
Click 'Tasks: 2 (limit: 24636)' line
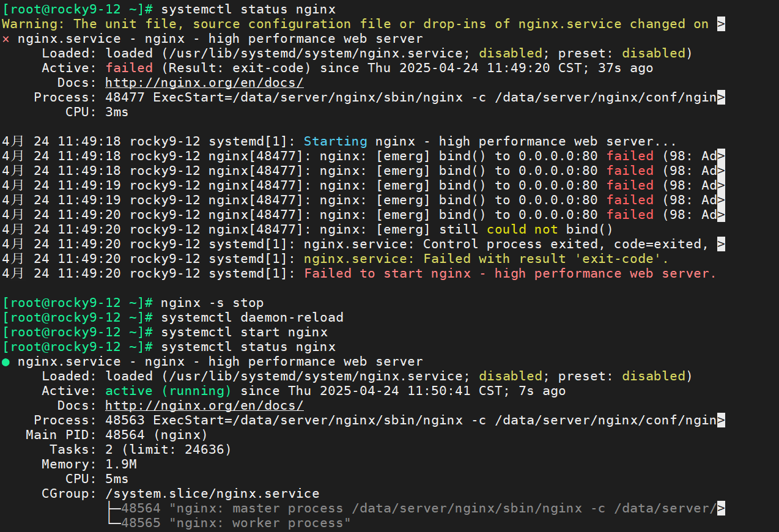coord(140,449)
